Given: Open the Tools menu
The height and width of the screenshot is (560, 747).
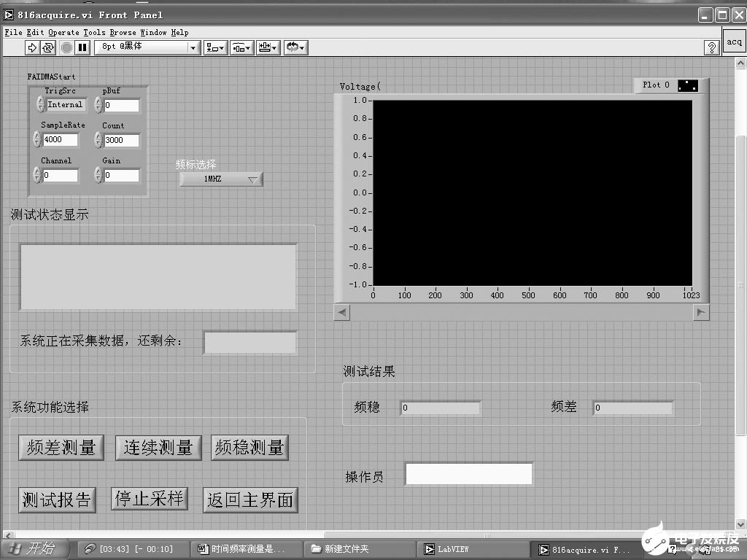Looking at the screenshot, I should click(94, 32).
